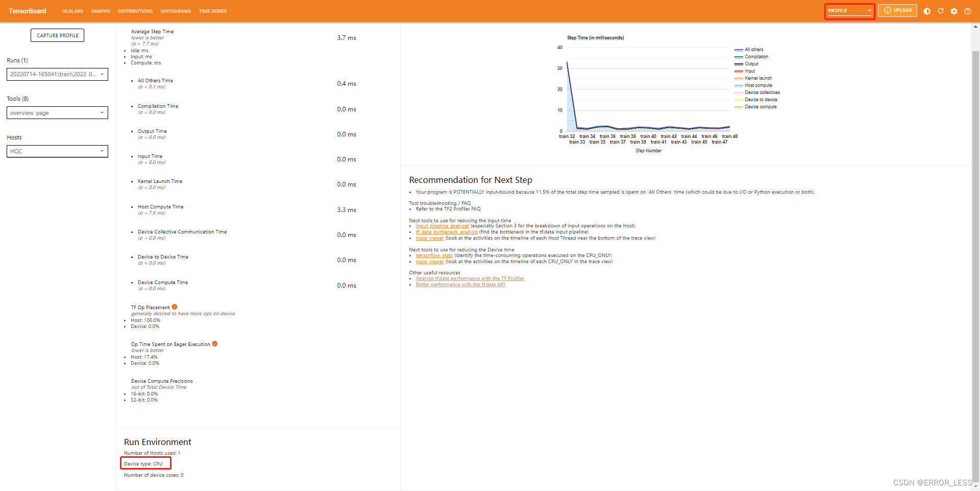The width and height of the screenshot is (980, 491).
Task: Click 'Number of device cores: 0' text
Action: click(154, 475)
